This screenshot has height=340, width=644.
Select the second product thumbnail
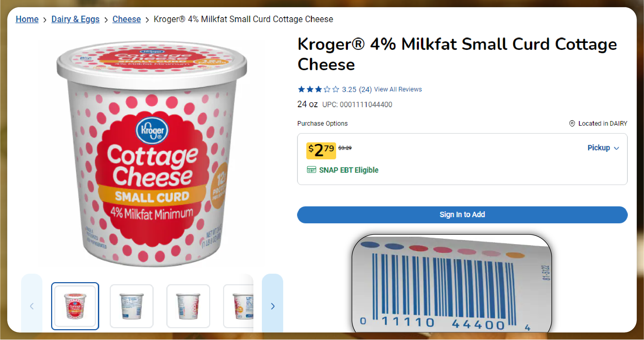[x=132, y=306]
